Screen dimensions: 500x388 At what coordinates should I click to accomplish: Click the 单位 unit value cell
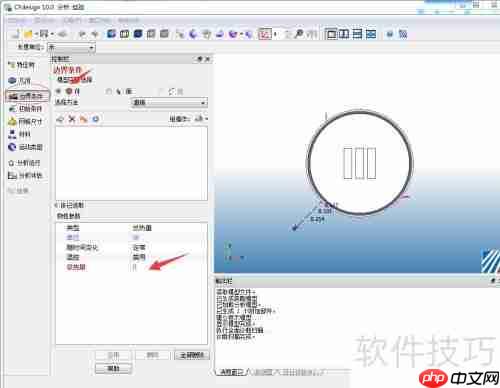pos(136,238)
